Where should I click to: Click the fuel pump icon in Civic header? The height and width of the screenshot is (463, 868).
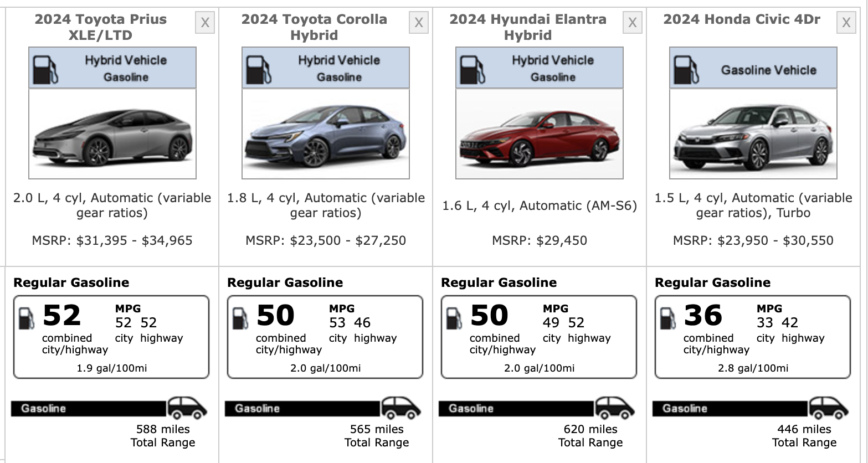click(x=686, y=69)
